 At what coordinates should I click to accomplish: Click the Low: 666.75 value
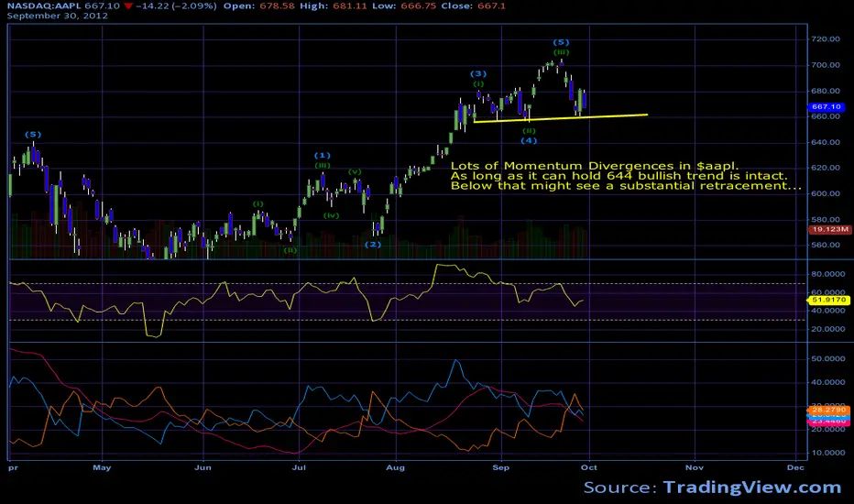[x=404, y=6]
